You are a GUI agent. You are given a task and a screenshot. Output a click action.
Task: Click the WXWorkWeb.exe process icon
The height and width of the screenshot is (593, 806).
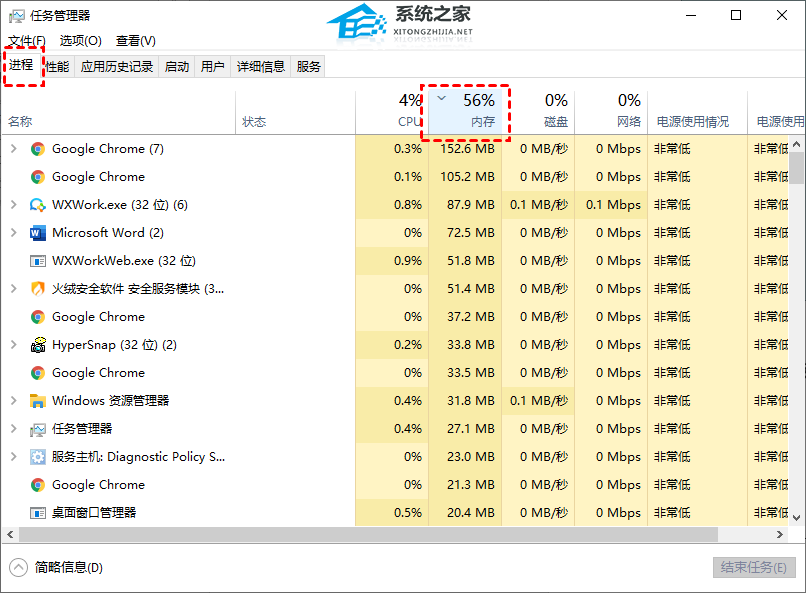[x=38, y=261]
